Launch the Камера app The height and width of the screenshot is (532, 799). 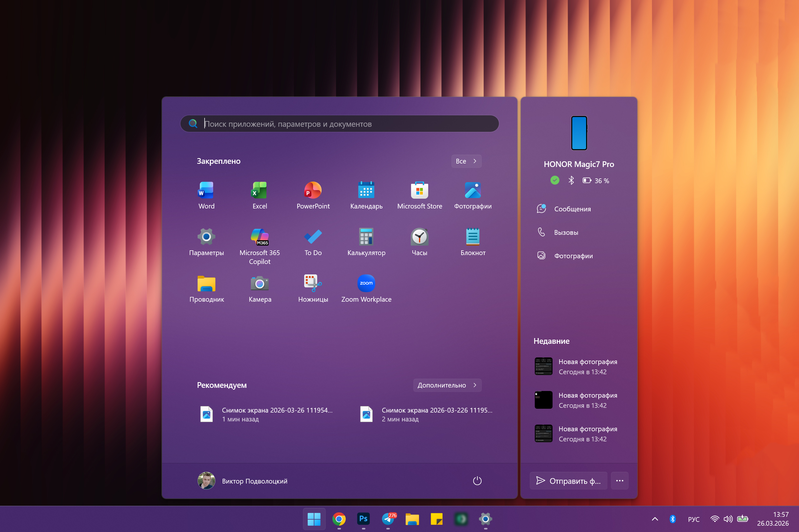(x=259, y=288)
